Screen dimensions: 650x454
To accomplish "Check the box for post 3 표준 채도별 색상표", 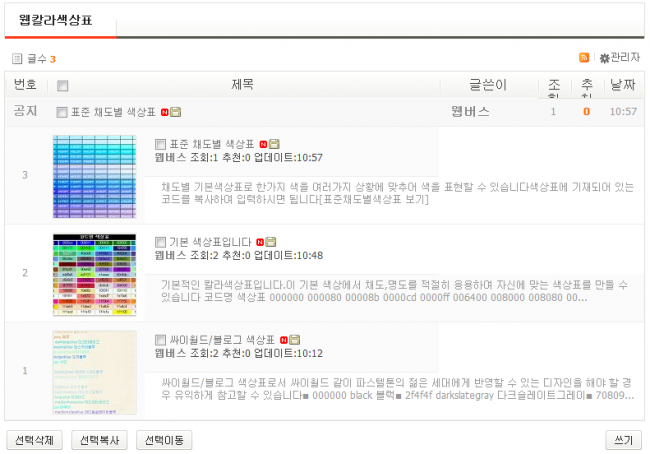I will (160, 144).
